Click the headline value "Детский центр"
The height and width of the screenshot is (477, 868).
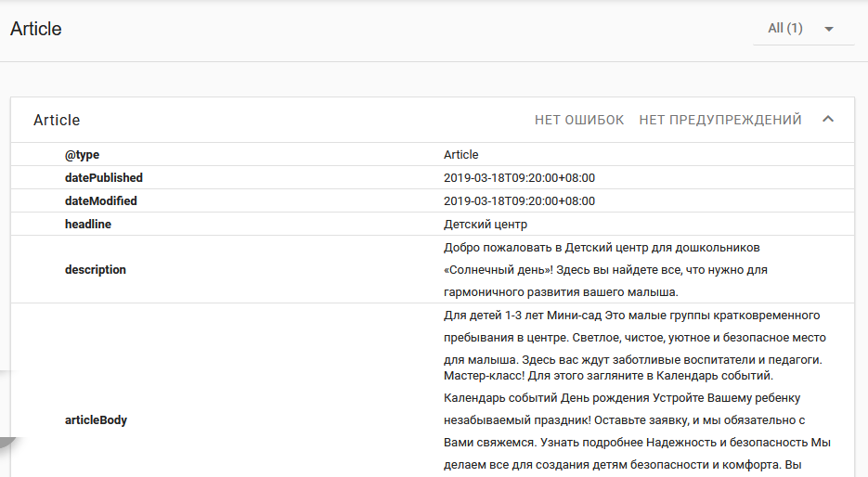[x=486, y=225]
